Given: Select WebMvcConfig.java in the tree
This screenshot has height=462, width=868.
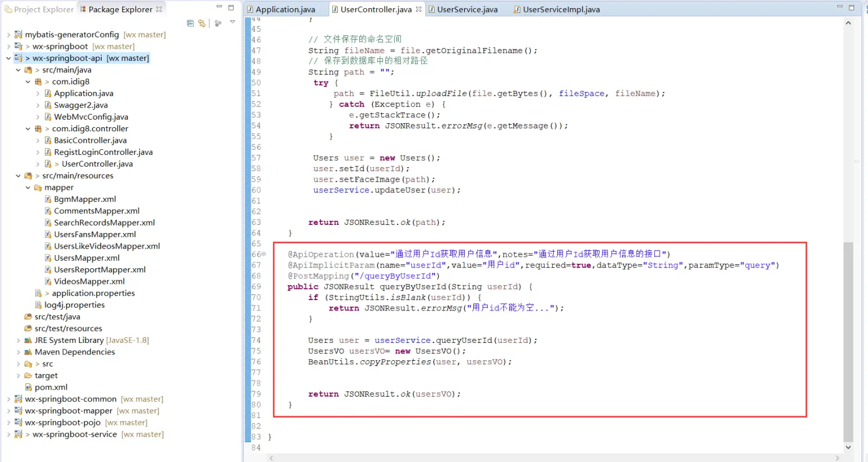Looking at the screenshot, I should (91, 117).
